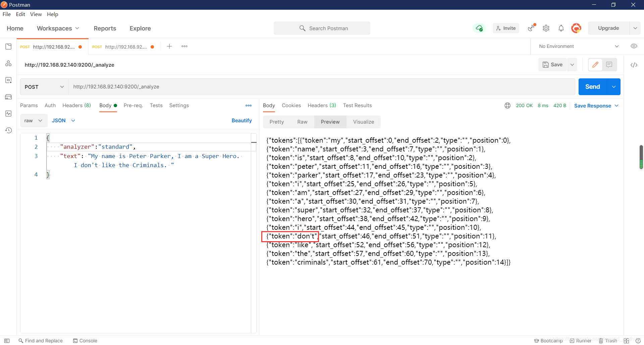644x345 pixels.
Task: Open response Headers (3) tab
Action: [x=322, y=106]
